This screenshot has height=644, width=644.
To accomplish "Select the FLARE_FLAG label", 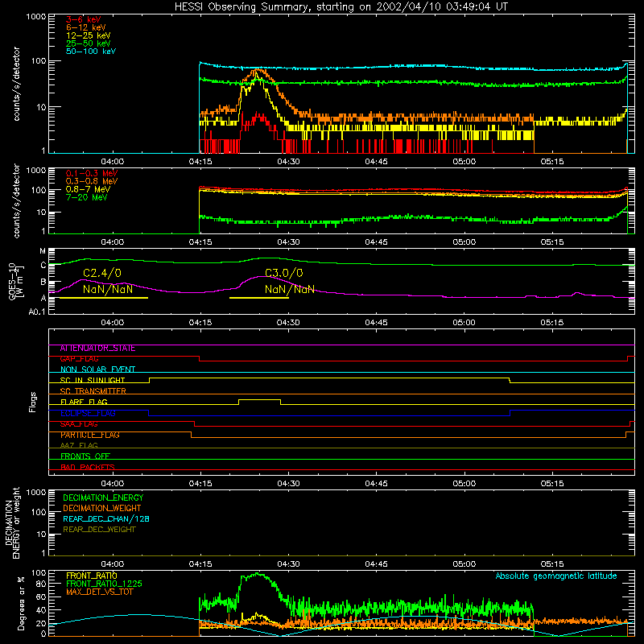I will point(84,402).
